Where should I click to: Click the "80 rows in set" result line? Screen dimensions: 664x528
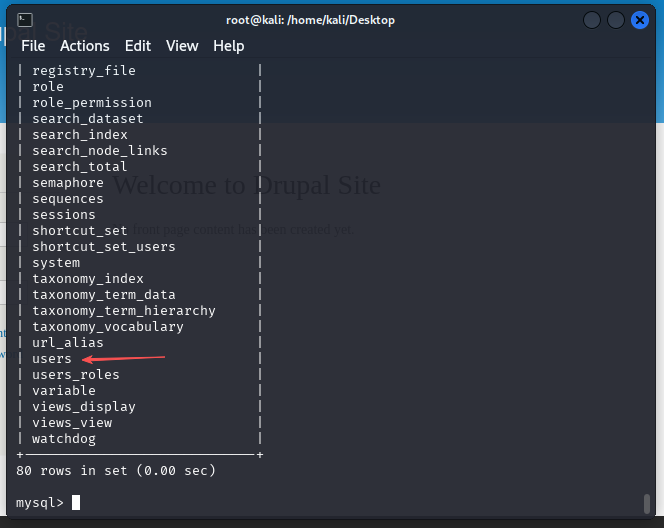click(116, 470)
